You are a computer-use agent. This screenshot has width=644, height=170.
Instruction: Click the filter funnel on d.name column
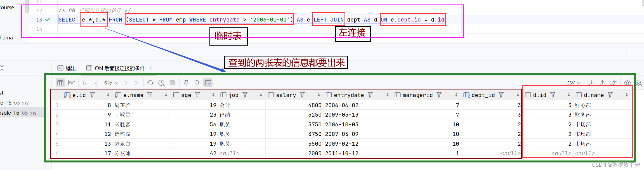(x=610, y=95)
